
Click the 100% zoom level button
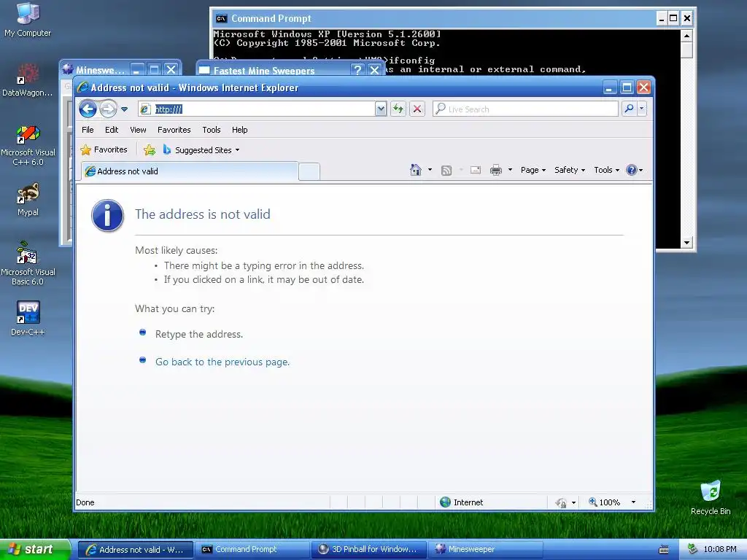tap(605, 502)
